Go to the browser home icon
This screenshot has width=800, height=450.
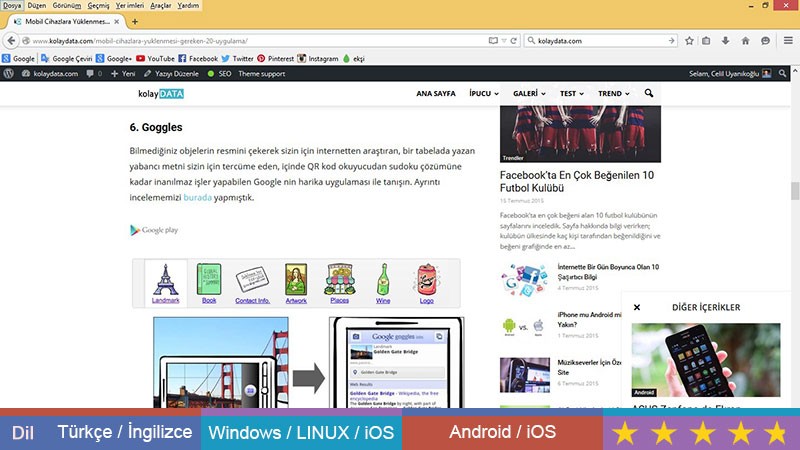click(745, 41)
